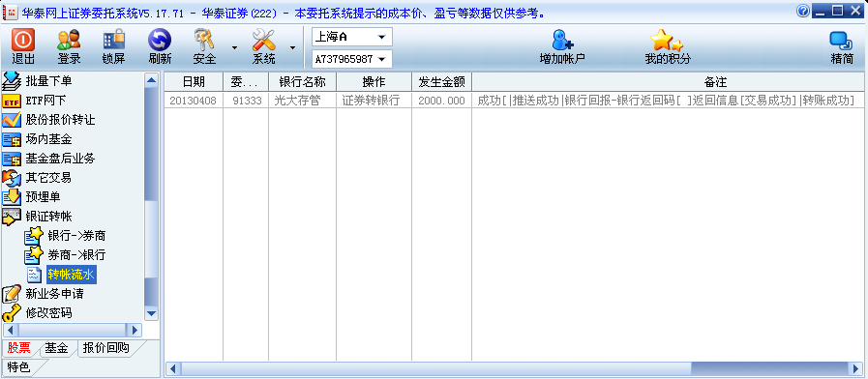The height and width of the screenshot is (379, 868).
Task: Click the 新业务申请 pencil icon
Action: pos(12,294)
